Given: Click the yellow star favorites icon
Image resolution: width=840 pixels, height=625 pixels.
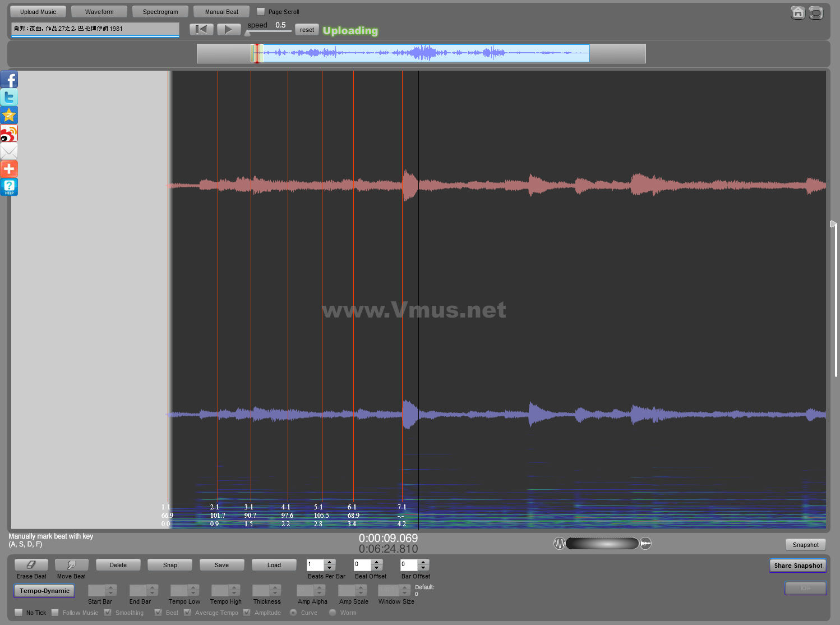Looking at the screenshot, I should [x=9, y=116].
